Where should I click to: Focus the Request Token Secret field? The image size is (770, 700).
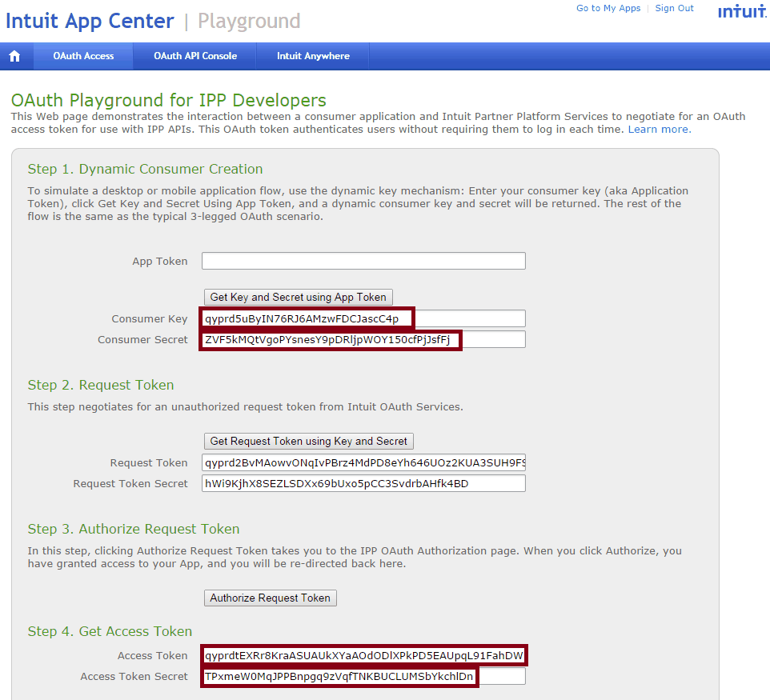point(363,483)
